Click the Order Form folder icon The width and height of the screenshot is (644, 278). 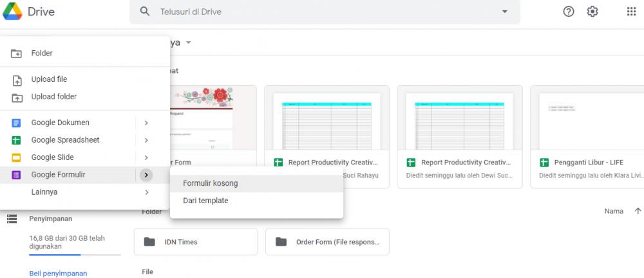281,242
